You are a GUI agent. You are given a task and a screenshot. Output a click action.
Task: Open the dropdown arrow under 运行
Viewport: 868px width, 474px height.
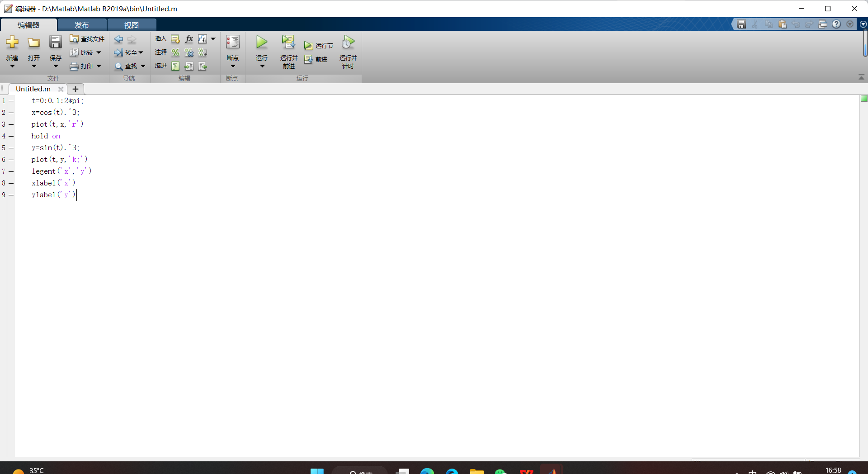[262, 66]
